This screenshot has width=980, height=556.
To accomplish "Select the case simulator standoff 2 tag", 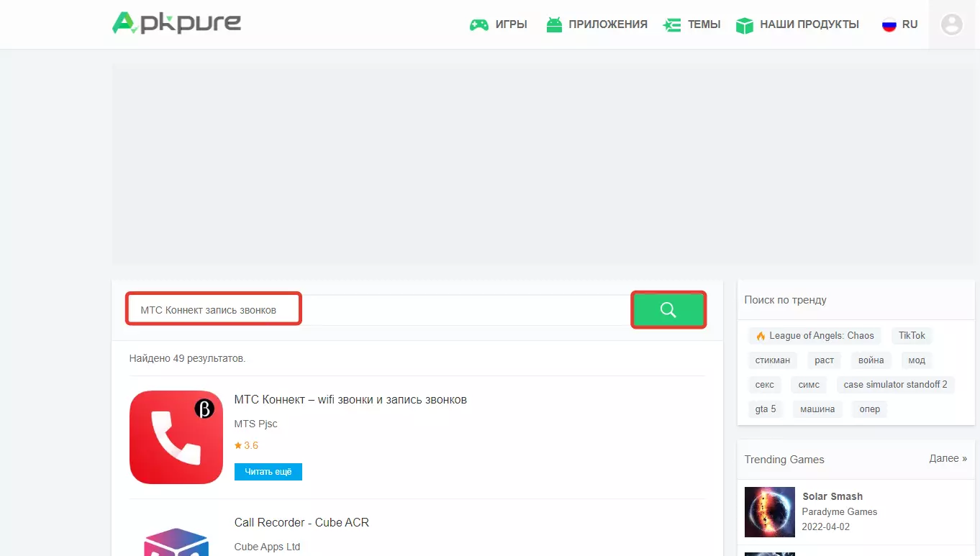I will [896, 385].
